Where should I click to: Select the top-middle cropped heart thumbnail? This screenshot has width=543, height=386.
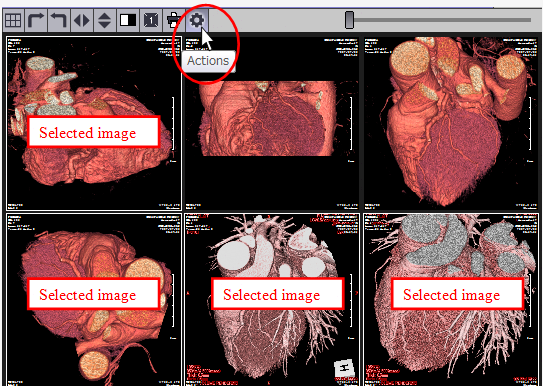[x=272, y=124]
